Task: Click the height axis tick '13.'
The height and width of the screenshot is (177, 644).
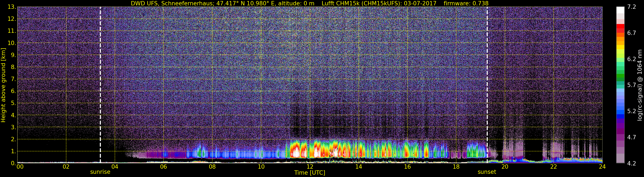Action: click(x=12, y=7)
